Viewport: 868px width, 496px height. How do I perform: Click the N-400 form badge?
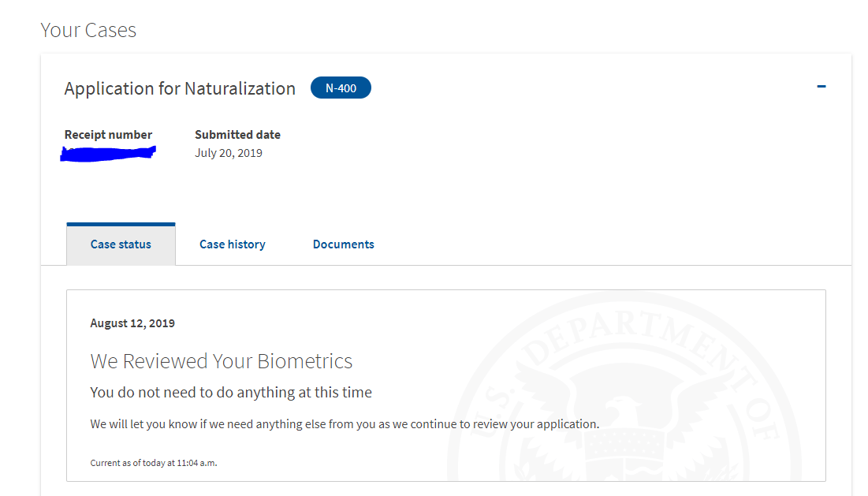[341, 88]
